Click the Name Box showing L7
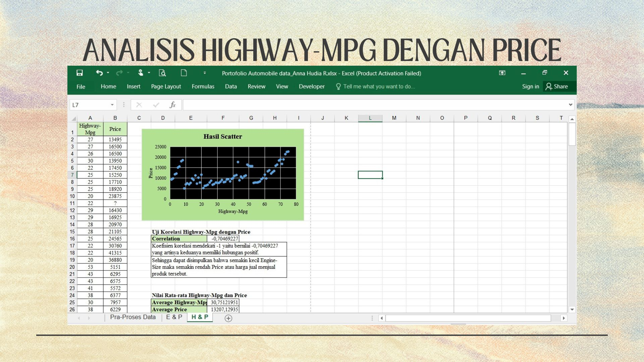644x362 pixels. (90, 105)
